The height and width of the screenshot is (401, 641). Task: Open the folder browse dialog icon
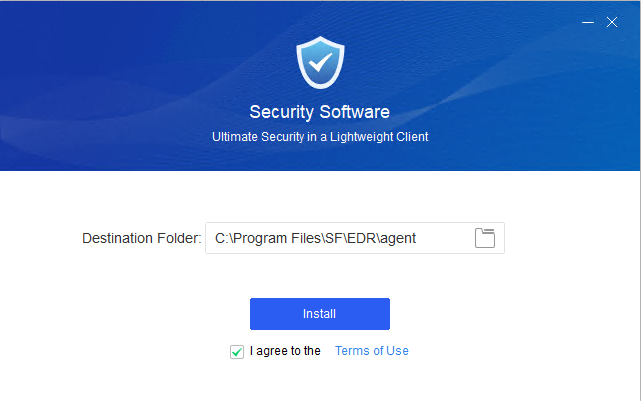485,238
